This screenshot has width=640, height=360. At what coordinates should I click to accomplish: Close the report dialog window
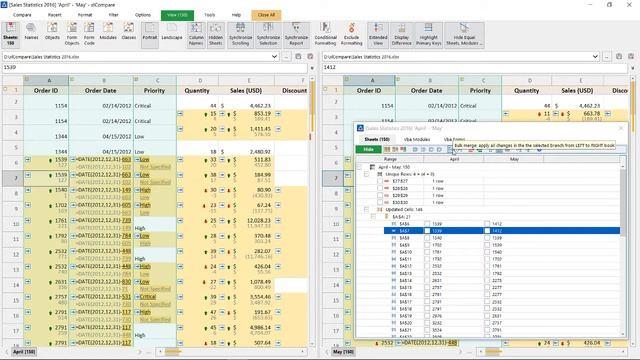[621, 128]
